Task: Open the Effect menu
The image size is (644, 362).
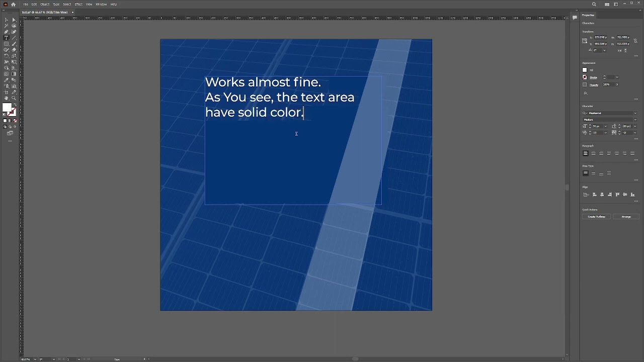Action: (78, 5)
